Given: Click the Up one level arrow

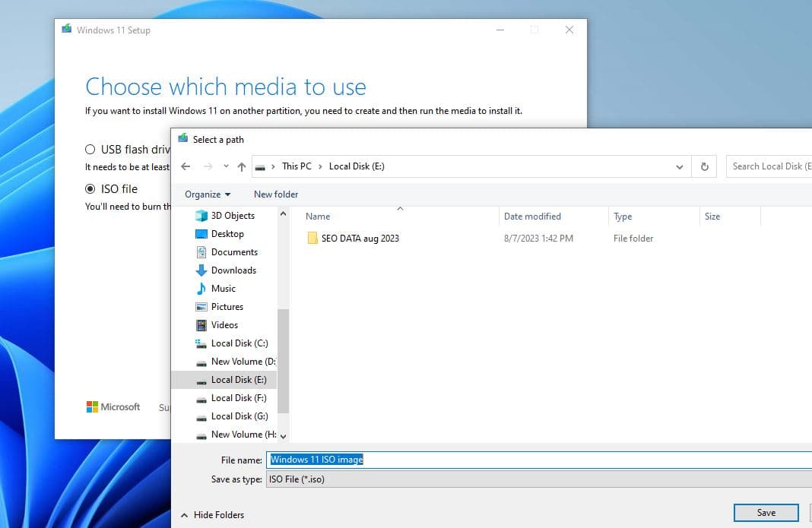Looking at the screenshot, I should point(242,166).
